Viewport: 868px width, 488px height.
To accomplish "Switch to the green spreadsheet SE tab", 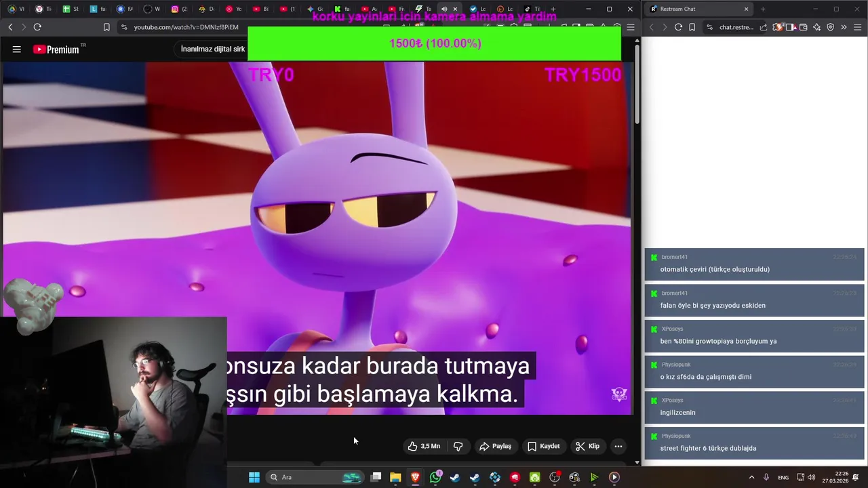I will tap(71, 9).
